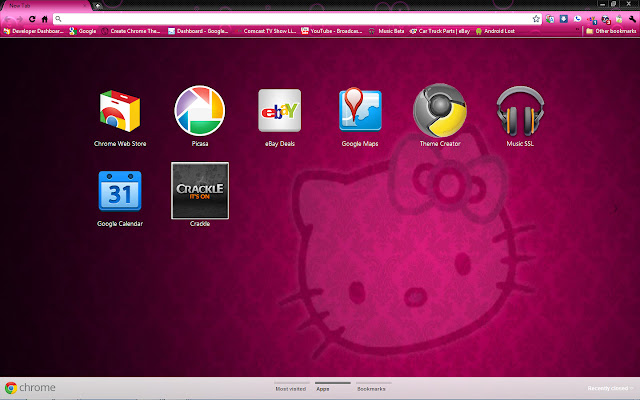Open the Comcast TV Show bookmark
640x400 pixels.
pyautogui.click(x=265, y=31)
